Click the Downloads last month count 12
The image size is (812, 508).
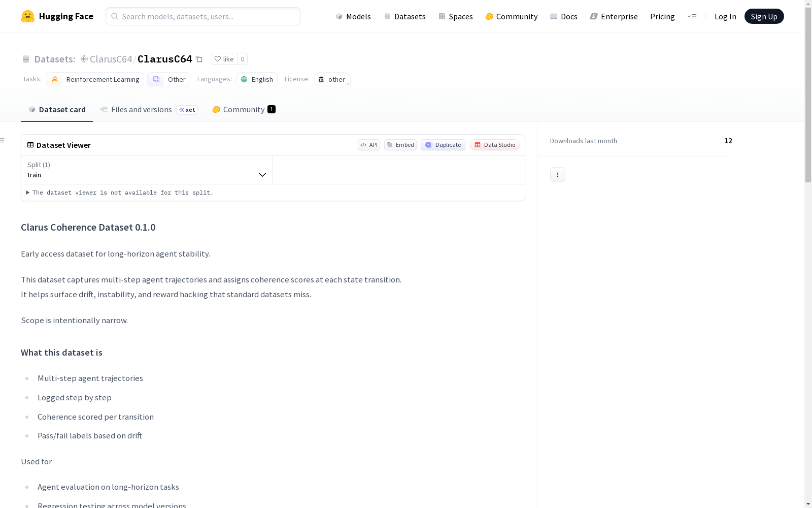tap(728, 141)
